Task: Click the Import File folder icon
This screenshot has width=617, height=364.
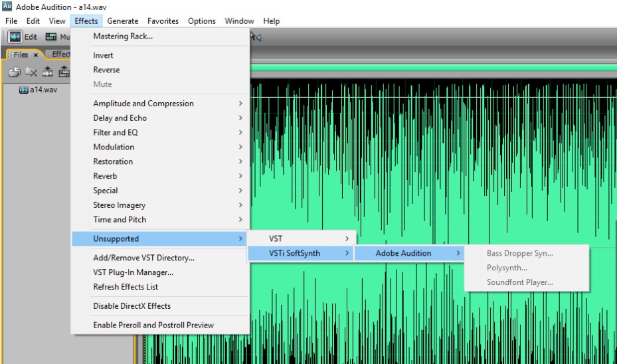Action: (15, 72)
